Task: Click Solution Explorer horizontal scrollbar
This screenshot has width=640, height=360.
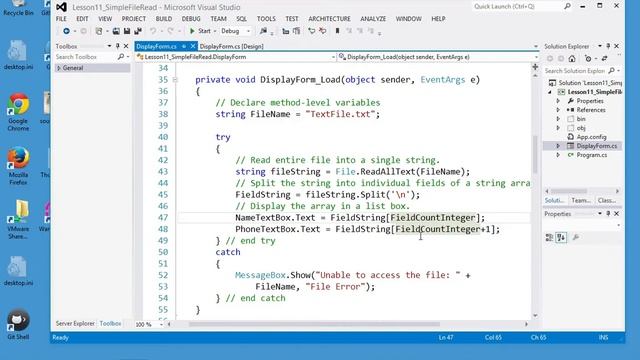Action: tap(569, 191)
